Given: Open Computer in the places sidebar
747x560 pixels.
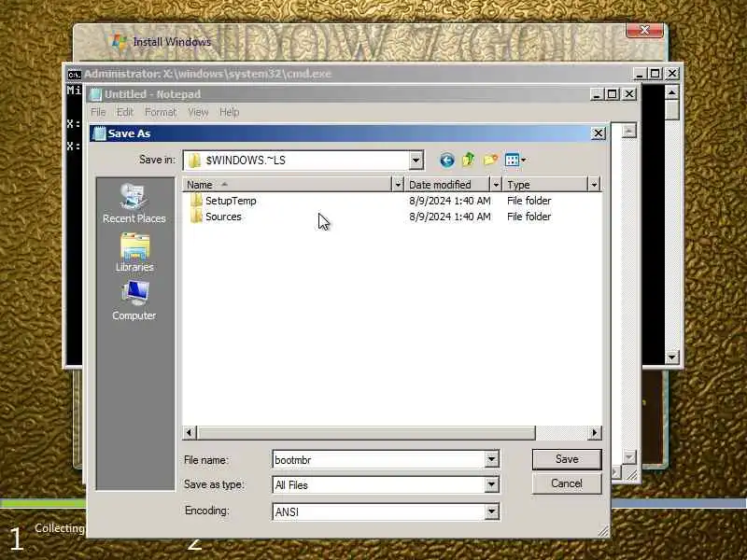Looking at the screenshot, I should [134, 301].
